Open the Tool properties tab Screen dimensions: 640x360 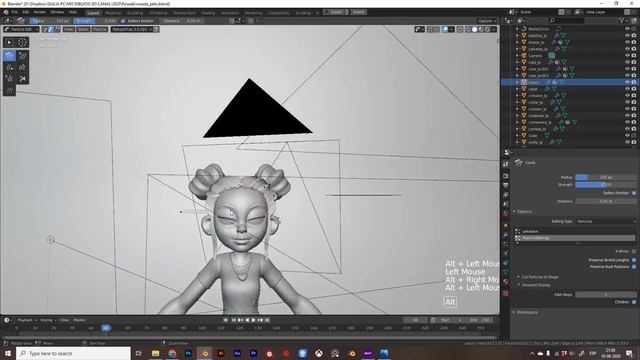point(506,164)
